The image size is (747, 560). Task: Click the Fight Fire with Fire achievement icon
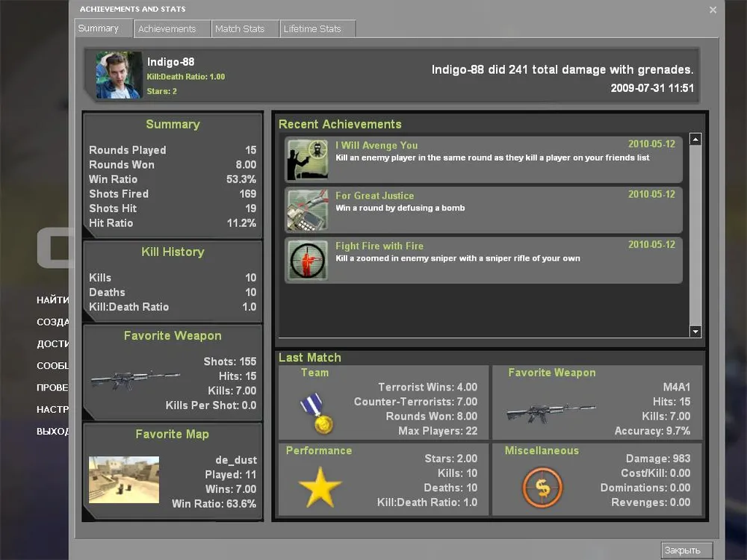click(x=307, y=260)
